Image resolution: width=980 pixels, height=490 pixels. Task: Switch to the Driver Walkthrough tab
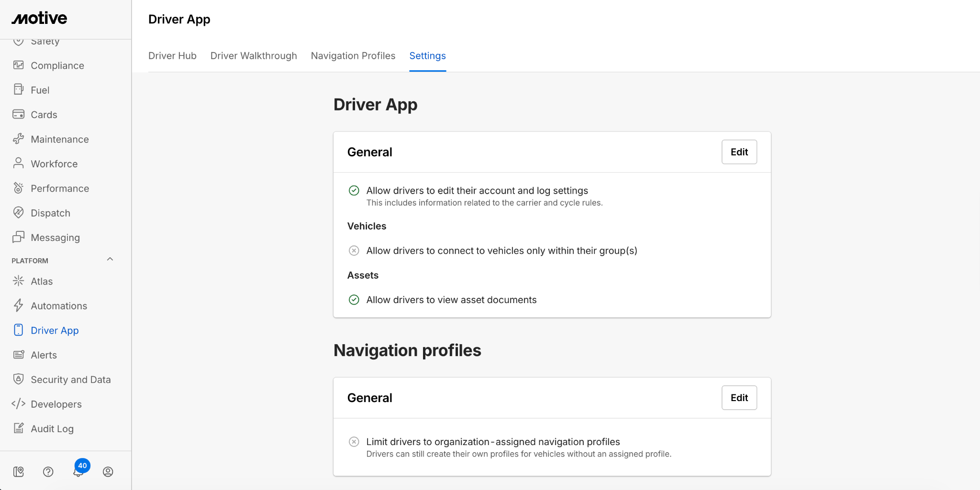tap(254, 56)
